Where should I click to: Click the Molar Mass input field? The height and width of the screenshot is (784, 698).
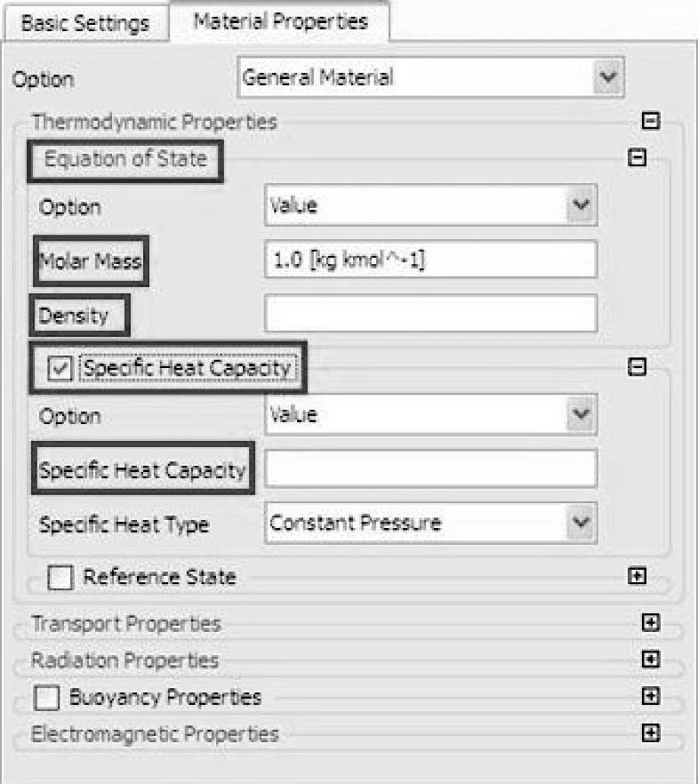point(430,260)
